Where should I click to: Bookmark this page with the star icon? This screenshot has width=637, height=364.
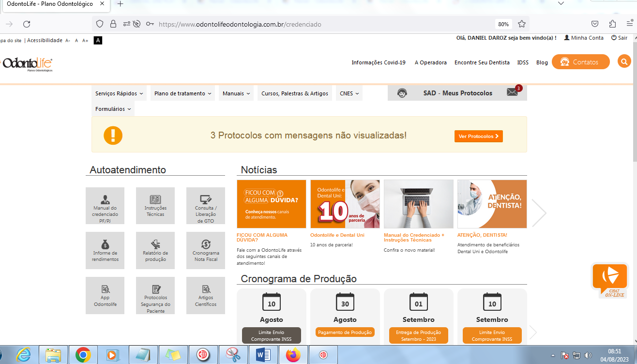[522, 24]
